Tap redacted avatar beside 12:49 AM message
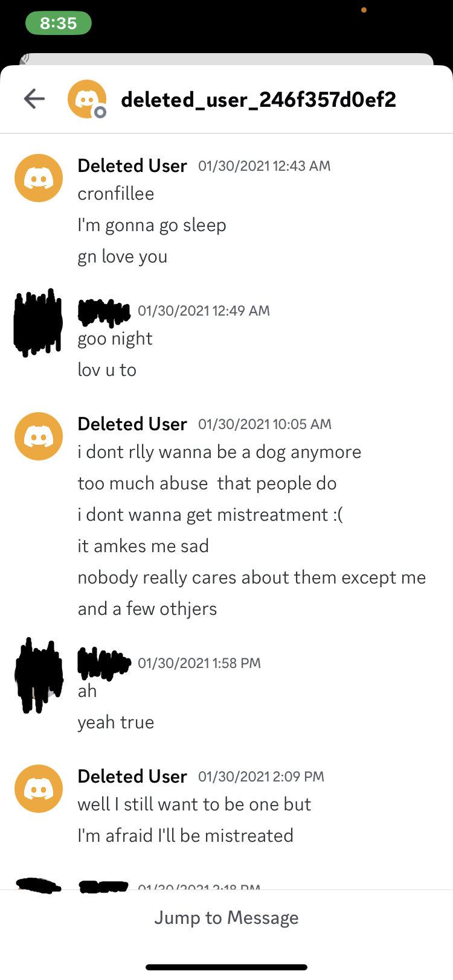 tap(38, 323)
